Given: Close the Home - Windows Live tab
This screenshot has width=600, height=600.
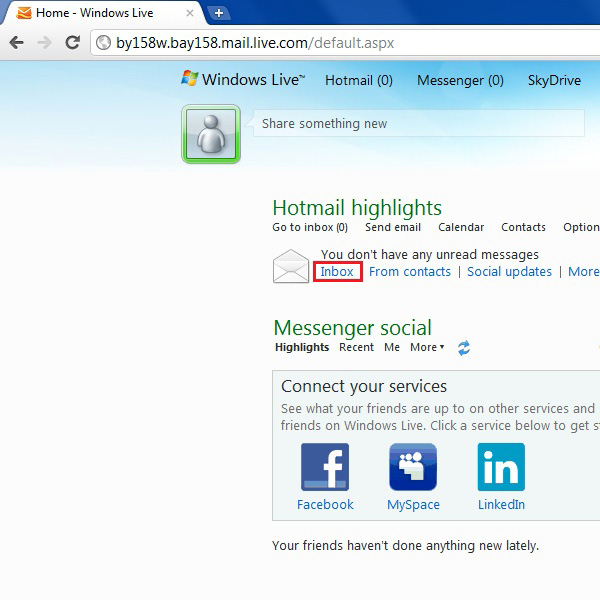Looking at the screenshot, I should 189,13.
